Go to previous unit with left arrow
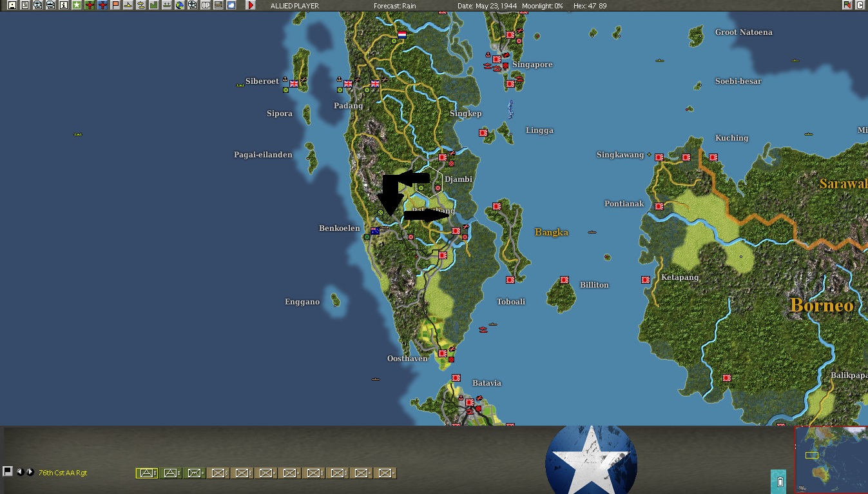Viewport: 868px width, 494px height. coord(21,472)
